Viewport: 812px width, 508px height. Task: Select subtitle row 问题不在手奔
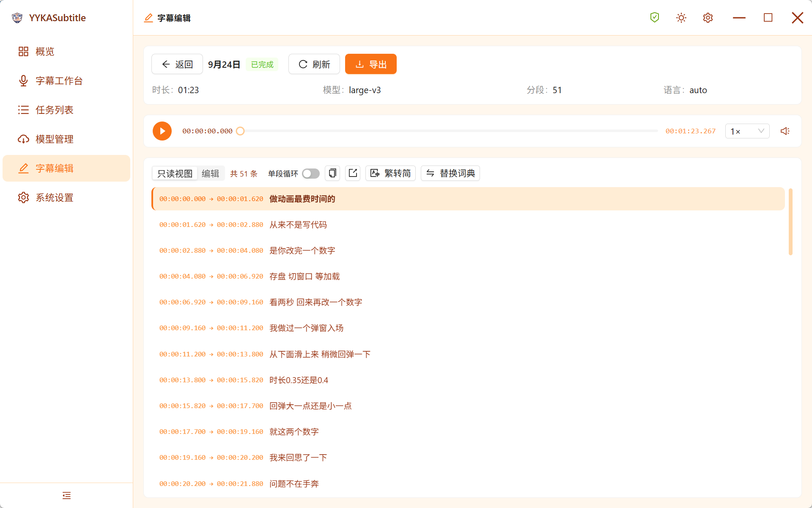(x=468, y=484)
